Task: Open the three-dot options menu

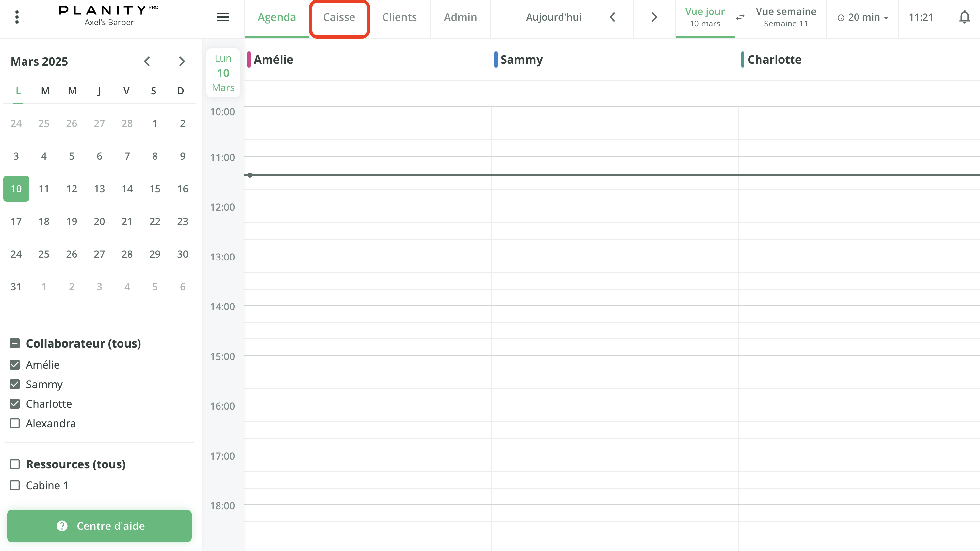Action: [16, 17]
